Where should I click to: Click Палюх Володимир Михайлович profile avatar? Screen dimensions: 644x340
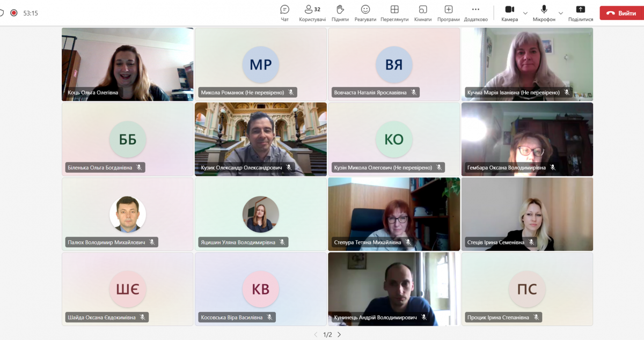[128, 214]
